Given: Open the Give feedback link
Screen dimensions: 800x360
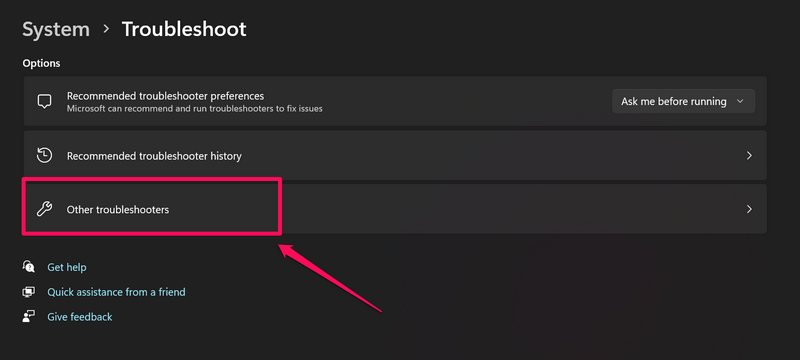Looking at the screenshot, I should tap(80, 317).
